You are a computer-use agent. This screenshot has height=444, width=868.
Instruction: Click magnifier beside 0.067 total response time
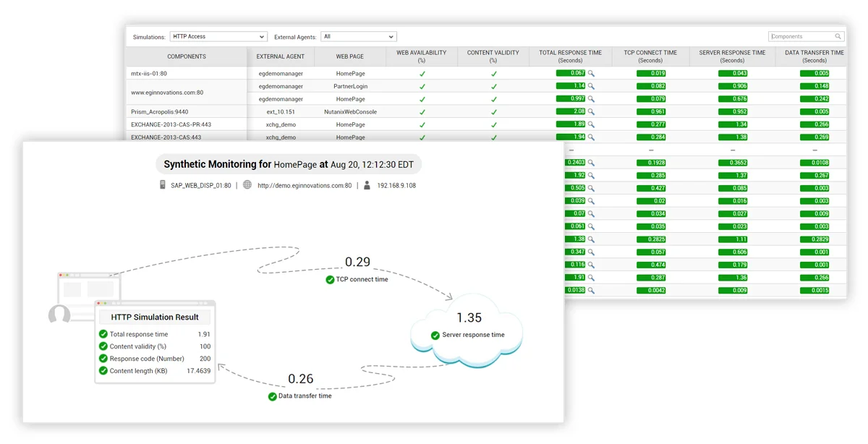[591, 74]
